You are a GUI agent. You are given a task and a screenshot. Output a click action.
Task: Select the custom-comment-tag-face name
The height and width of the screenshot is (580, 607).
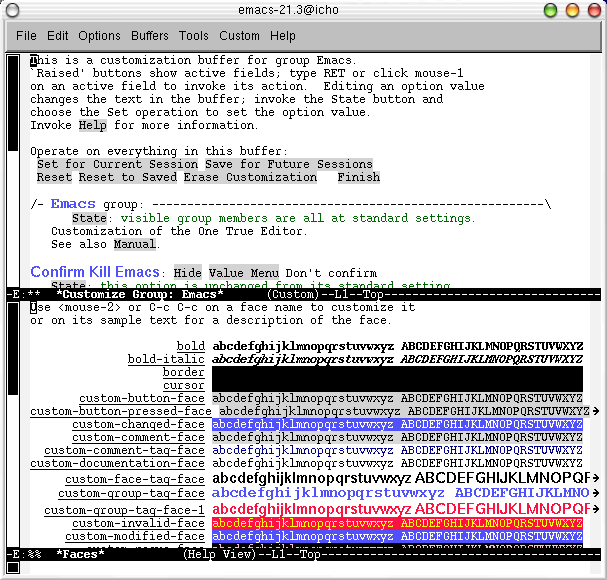coord(124,450)
